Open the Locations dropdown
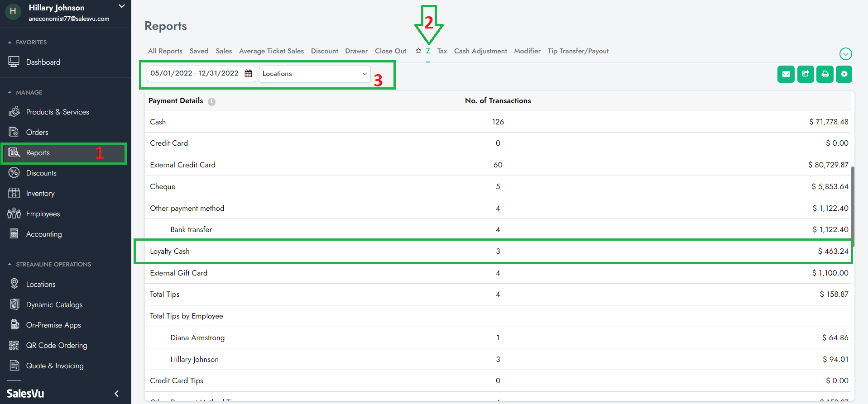The image size is (868, 404). (314, 74)
